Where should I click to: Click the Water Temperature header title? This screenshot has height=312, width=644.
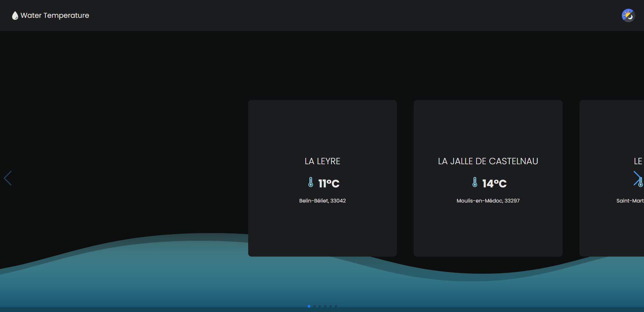55,15
